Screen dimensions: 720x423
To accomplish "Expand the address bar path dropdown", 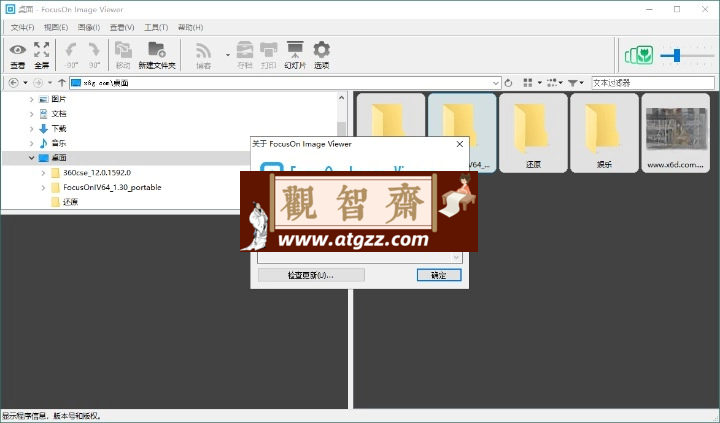I will tap(496, 83).
